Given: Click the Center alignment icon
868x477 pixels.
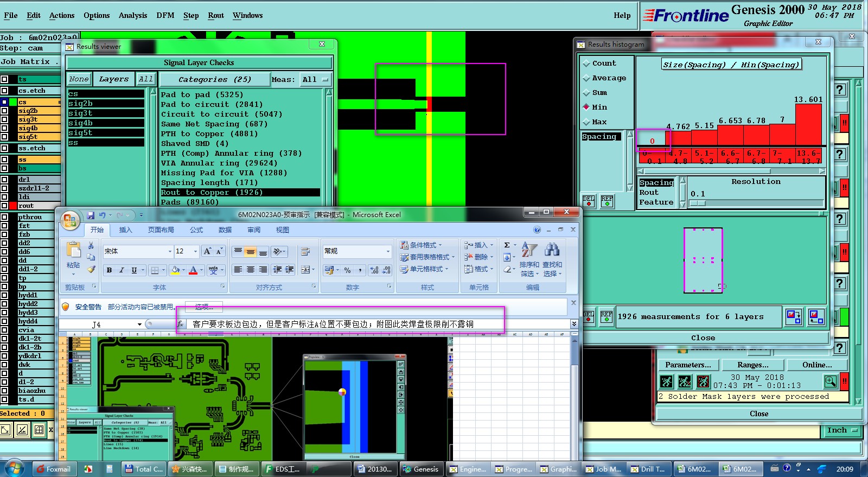Looking at the screenshot, I should coord(250,270).
